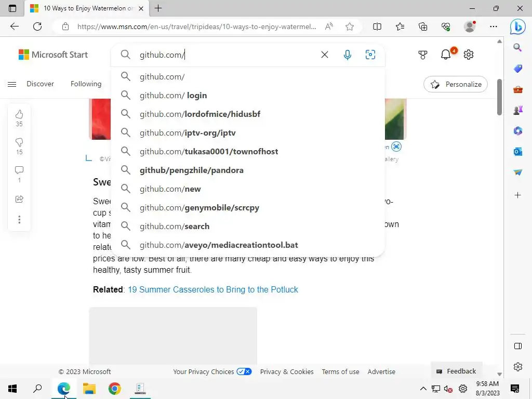
Task: Open the browser profile avatar
Action: point(470,26)
